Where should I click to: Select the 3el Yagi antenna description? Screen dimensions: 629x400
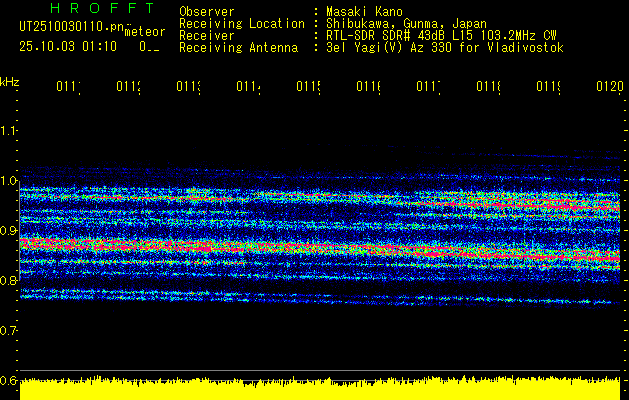pos(444,47)
